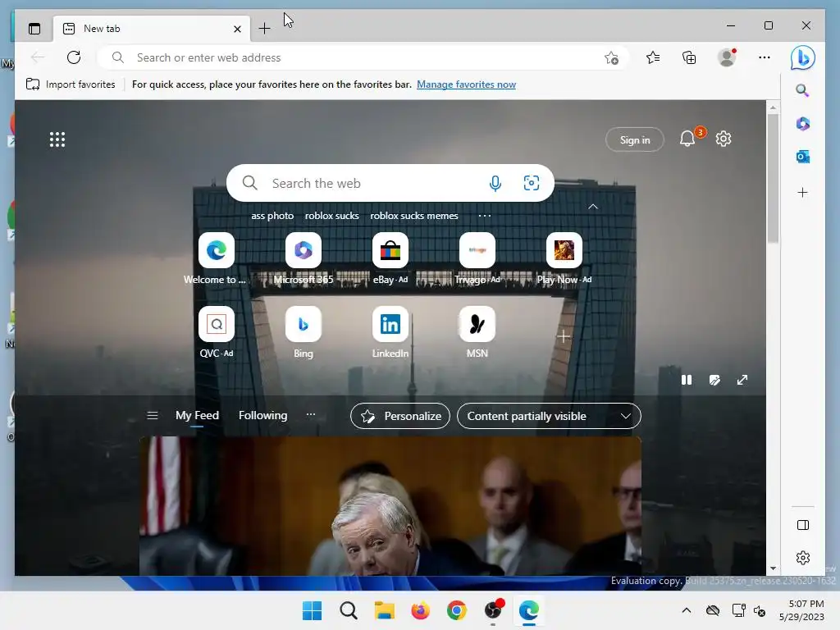Click the address bar field
Screen dimensions: 840x630
(363, 58)
